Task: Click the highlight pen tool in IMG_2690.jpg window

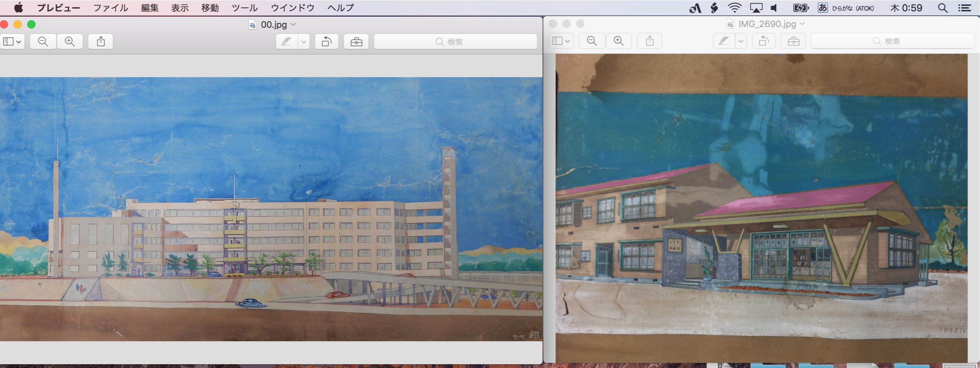Action: point(724,41)
